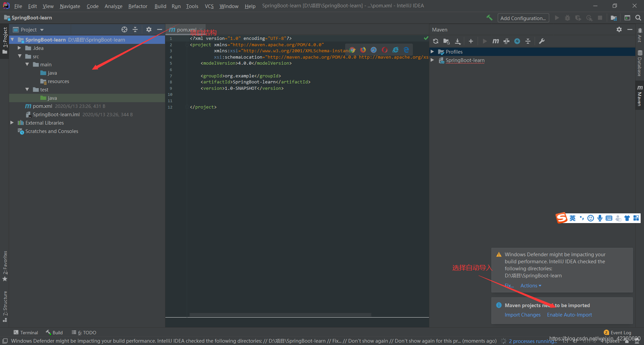
Task: Hide the Project panel with minimize icon
Action: pos(160,29)
